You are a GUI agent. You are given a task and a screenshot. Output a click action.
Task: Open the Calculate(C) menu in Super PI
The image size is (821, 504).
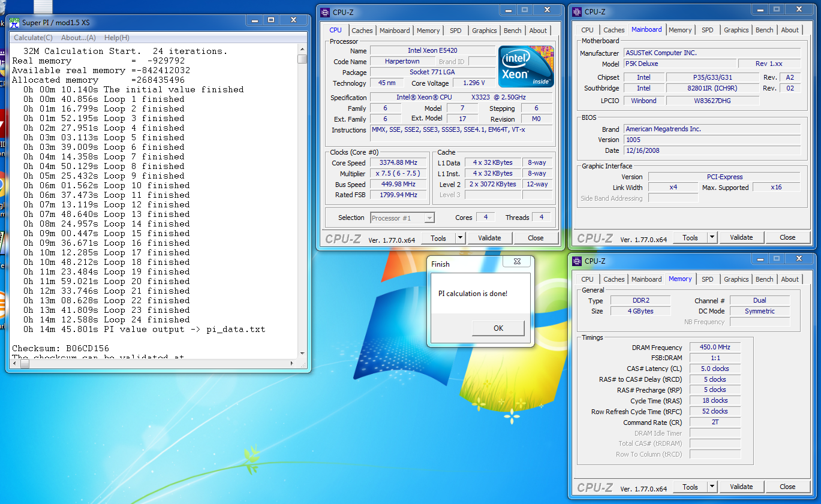(x=33, y=38)
